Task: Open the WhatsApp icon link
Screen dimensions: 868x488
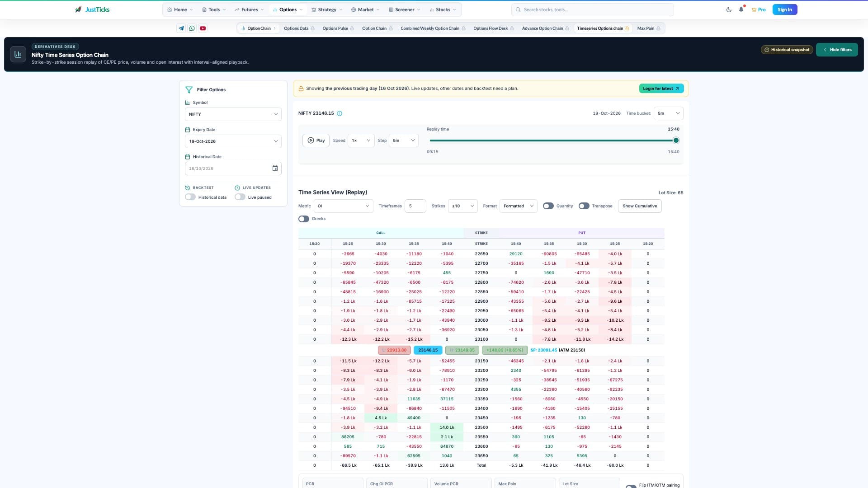Action: pos(192,28)
